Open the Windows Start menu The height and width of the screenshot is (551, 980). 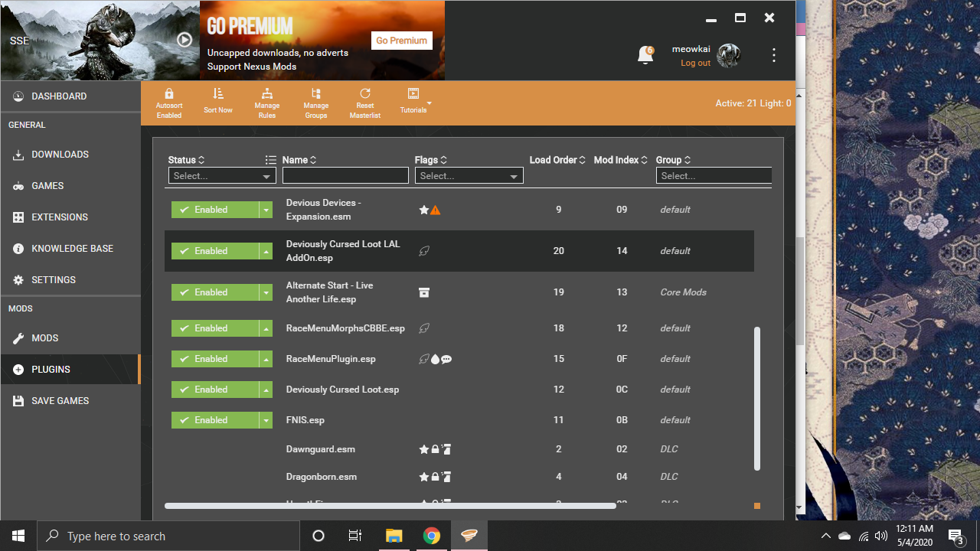point(18,536)
